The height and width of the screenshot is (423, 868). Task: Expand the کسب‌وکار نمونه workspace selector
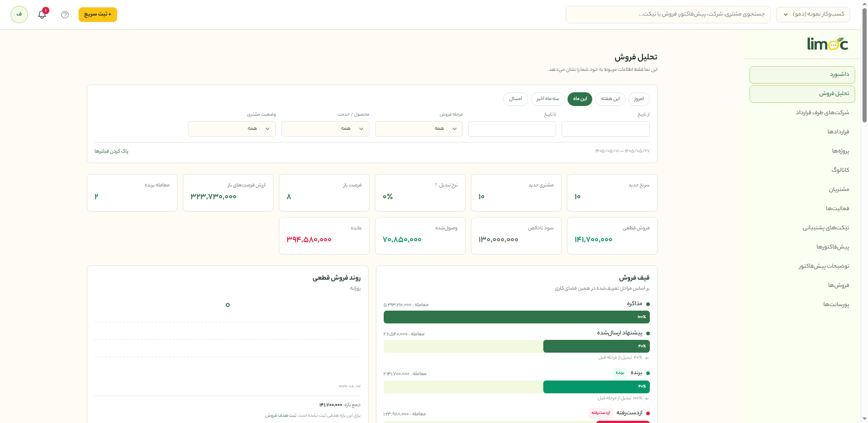(813, 15)
